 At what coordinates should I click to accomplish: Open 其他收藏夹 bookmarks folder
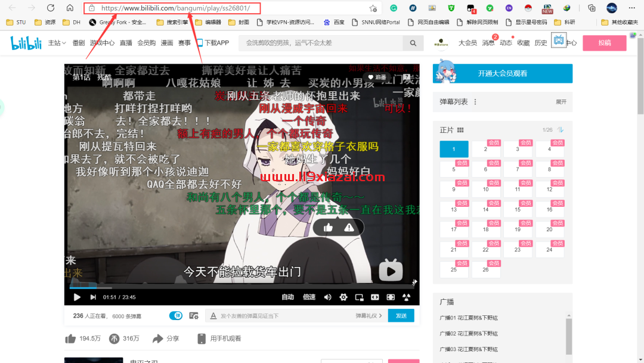pyautogui.click(x=620, y=22)
